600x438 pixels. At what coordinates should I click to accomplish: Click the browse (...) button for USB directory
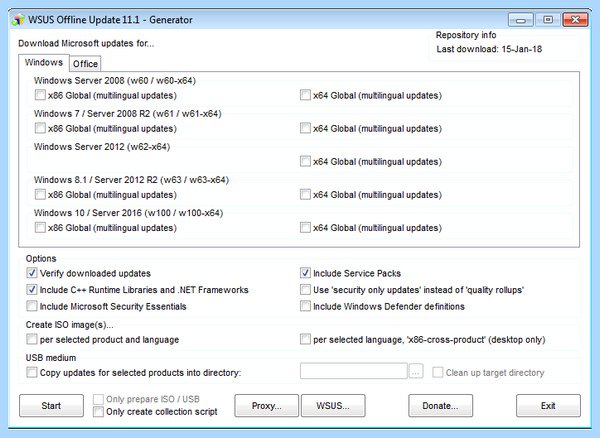point(416,371)
